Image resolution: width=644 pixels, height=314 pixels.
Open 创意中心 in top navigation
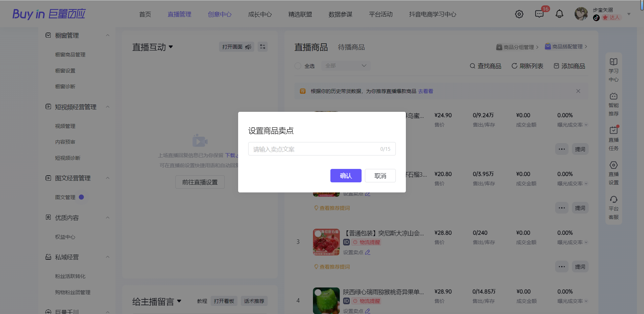pyautogui.click(x=220, y=14)
